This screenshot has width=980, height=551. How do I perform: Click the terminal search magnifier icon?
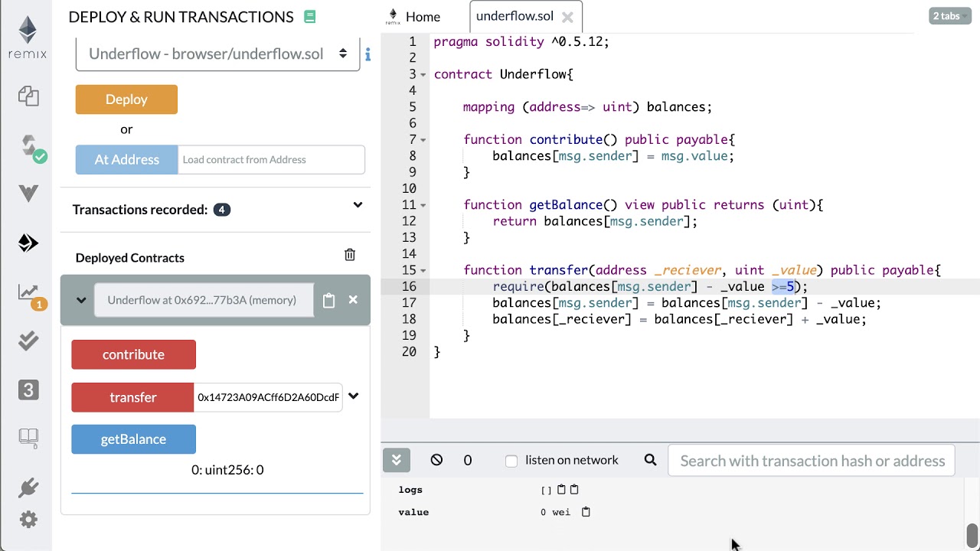(650, 460)
